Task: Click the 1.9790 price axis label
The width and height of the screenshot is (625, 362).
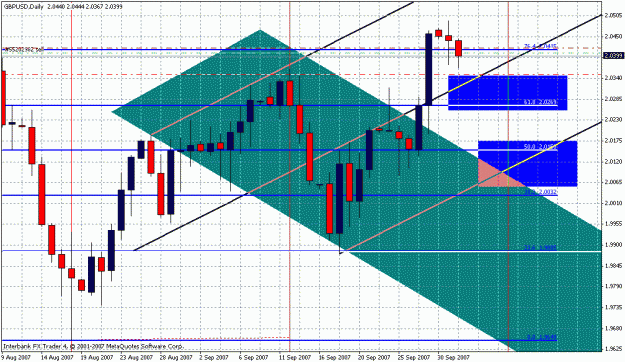Action: 613,286
